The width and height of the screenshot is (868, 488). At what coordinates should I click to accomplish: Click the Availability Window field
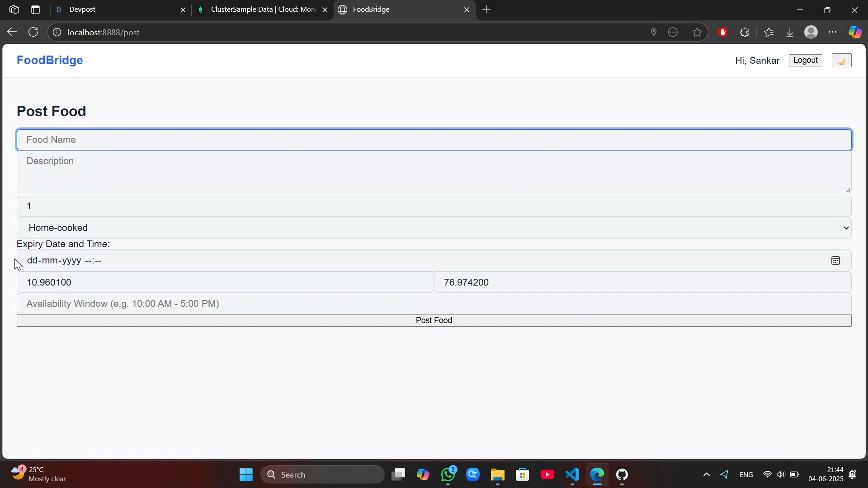(x=434, y=304)
